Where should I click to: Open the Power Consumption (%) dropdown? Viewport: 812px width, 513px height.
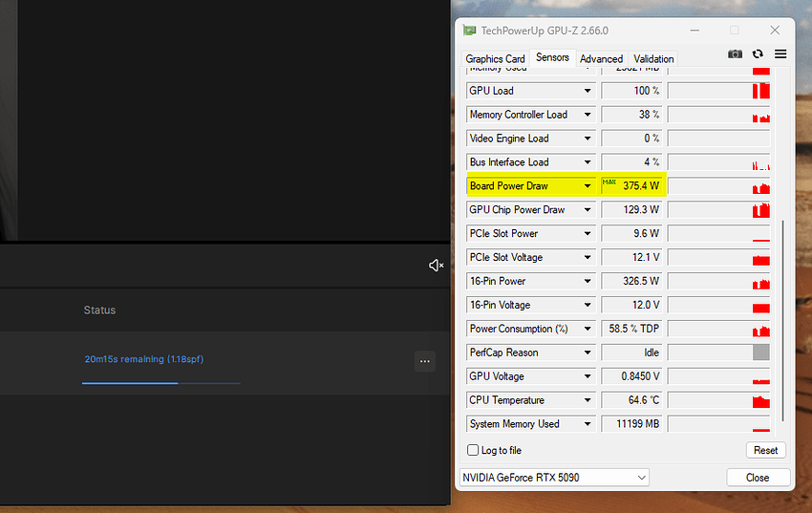point(588,329)
